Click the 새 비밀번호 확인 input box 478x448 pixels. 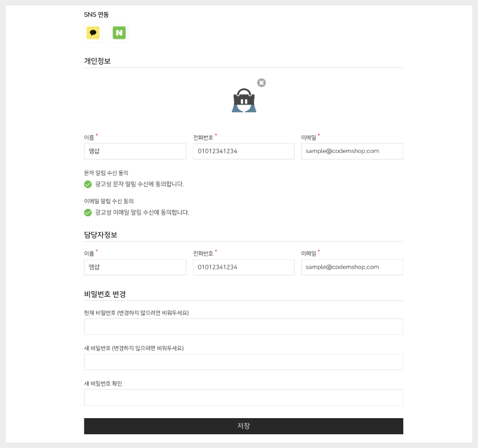[243, 397]
